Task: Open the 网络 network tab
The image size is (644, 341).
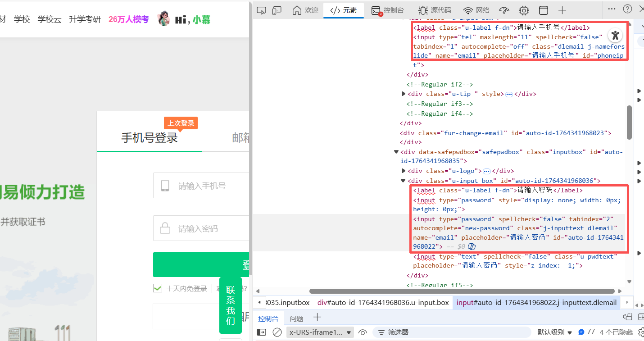Action: click(476, 10)
